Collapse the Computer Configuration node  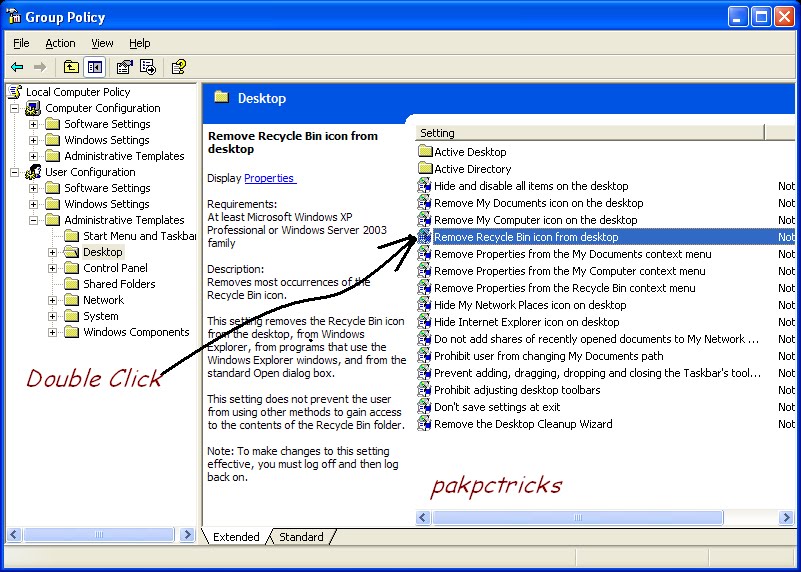tap(15, 108)
